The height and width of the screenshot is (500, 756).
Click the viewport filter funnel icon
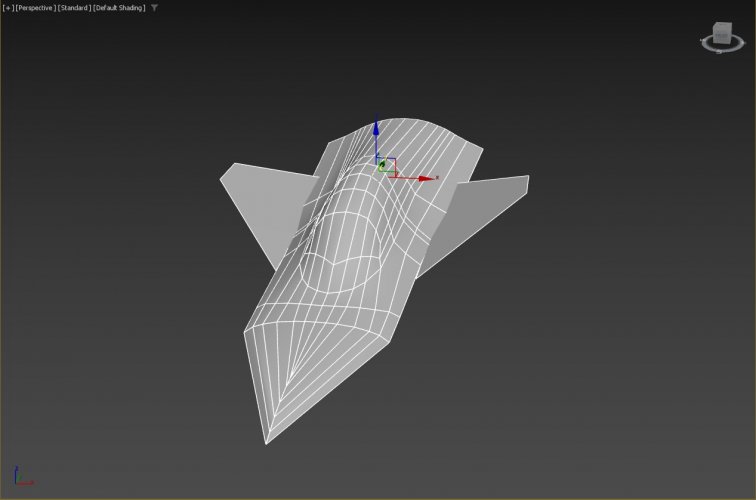pyautogui.click(x=154, y=8)
